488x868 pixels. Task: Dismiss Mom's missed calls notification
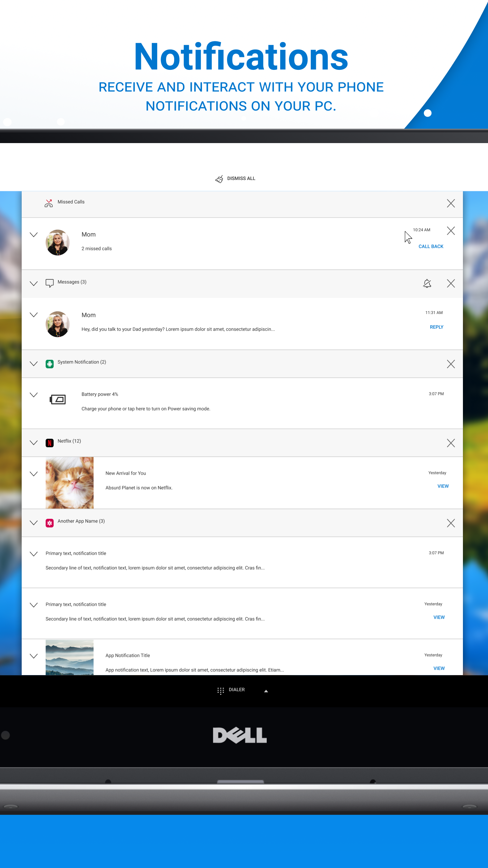tap(451, 231)
